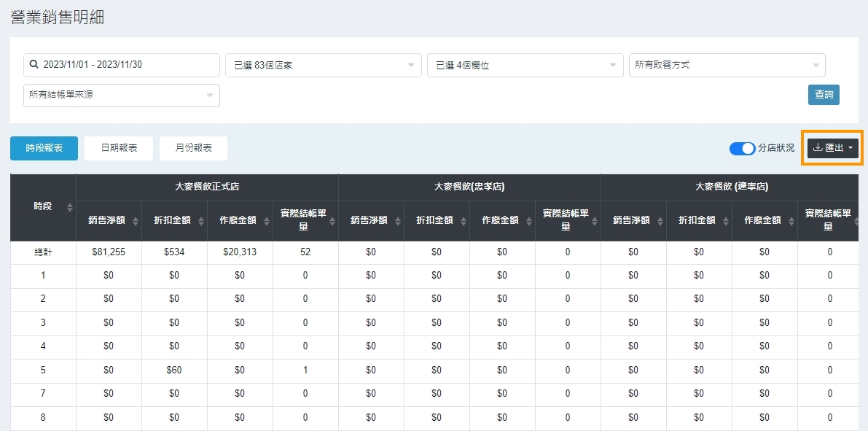Open the 匯出 export dropdown menu
This screenshot has height=431, width=868.
coord(832,148)
